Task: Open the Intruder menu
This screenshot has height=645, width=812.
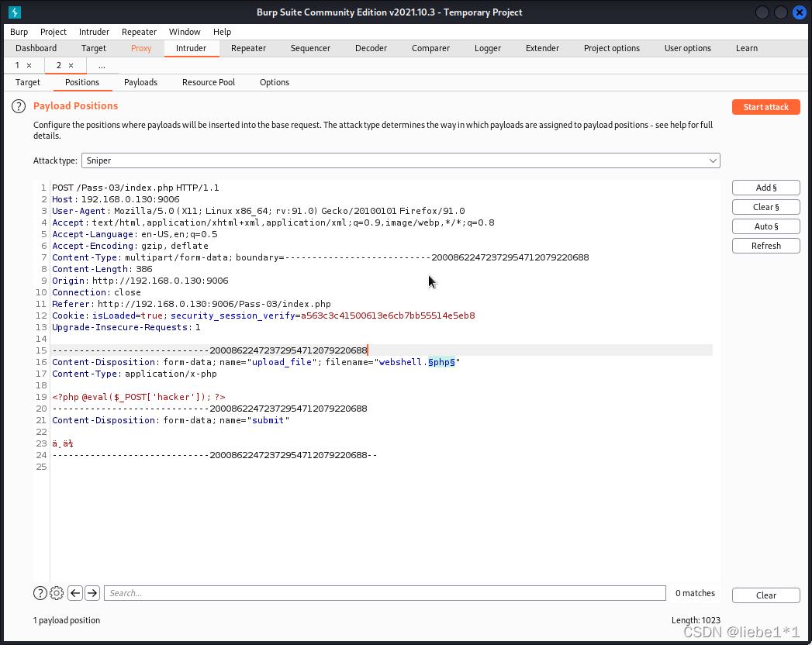Action: pos(95,32)
